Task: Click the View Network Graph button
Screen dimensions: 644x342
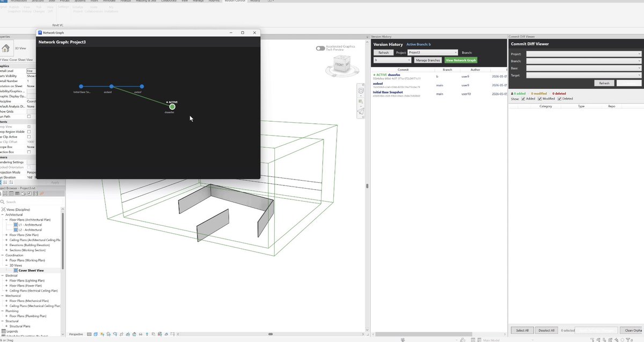Action: [x=460, y=60]
